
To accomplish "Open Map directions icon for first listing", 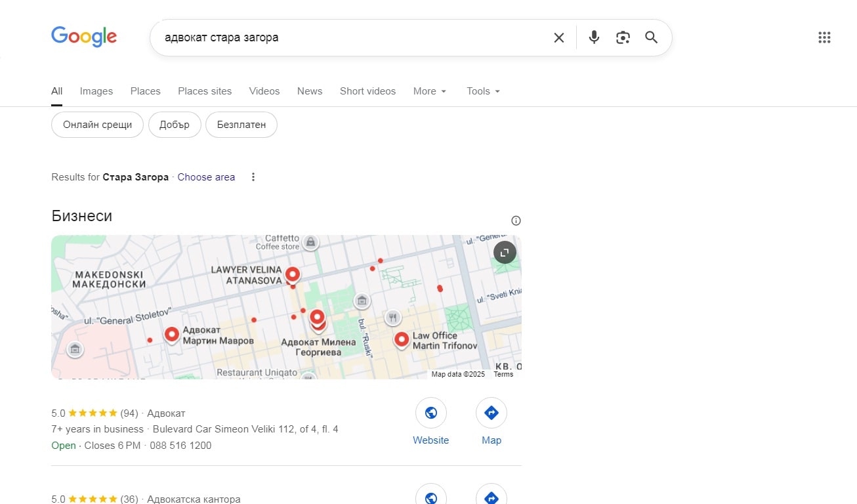I will 491,413.
